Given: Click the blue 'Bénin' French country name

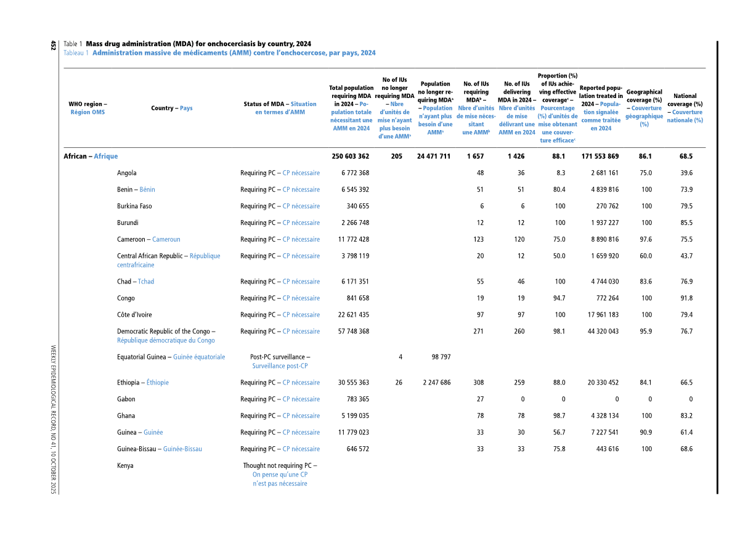Looking at the screenshot, I should coord(147,190).
